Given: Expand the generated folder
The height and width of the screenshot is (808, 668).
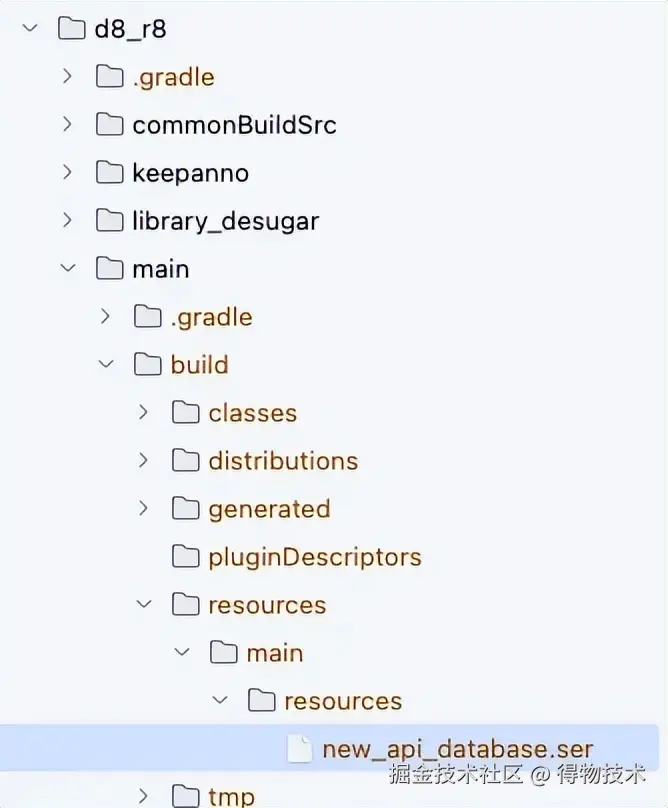Looking at the screenshot, I should pos(143,508).
